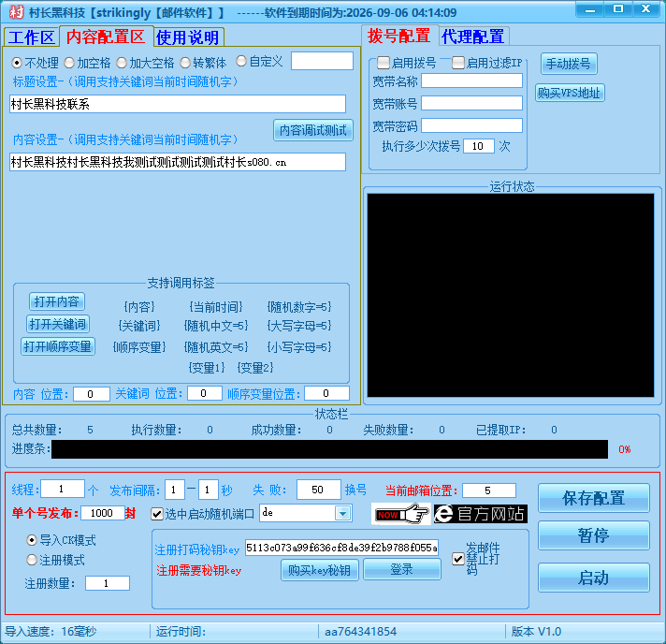The width and height of the screenshot is (666, 644).
Task: Enable the 启用过滤IP checkbox
Action: (x=458, y=63)
